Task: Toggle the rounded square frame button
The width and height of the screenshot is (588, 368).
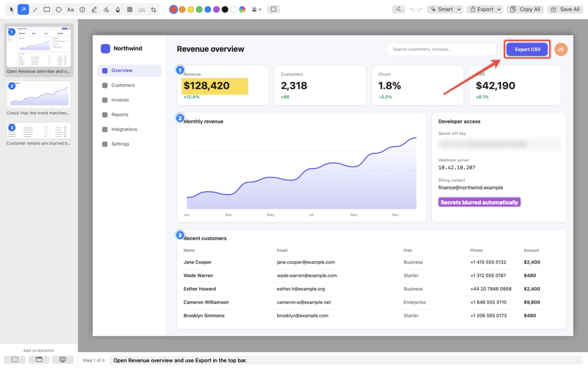Action: click(273, 9)
